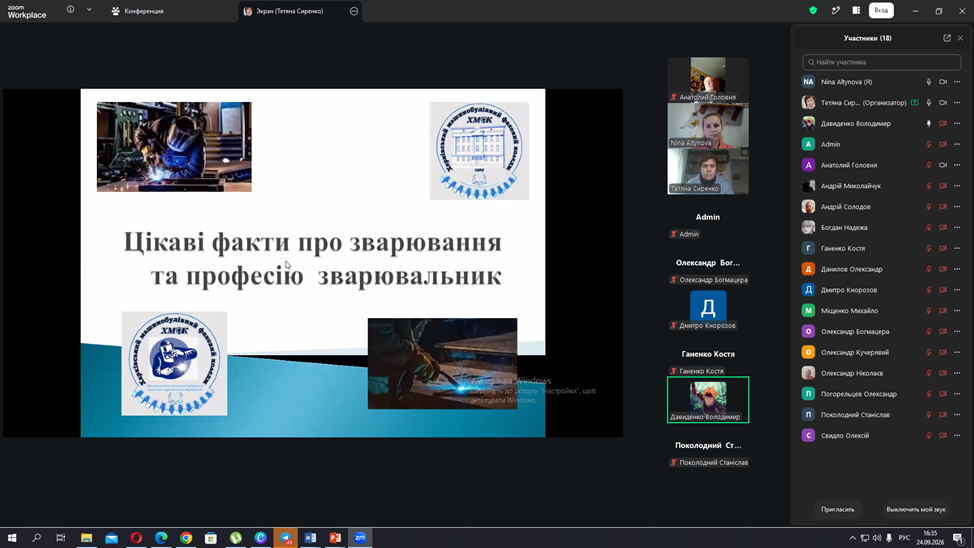The width and height of the screenshot is (974, 548).
Task: Select Nina Altynova's video thumbnail
Action: coord(708,126)
